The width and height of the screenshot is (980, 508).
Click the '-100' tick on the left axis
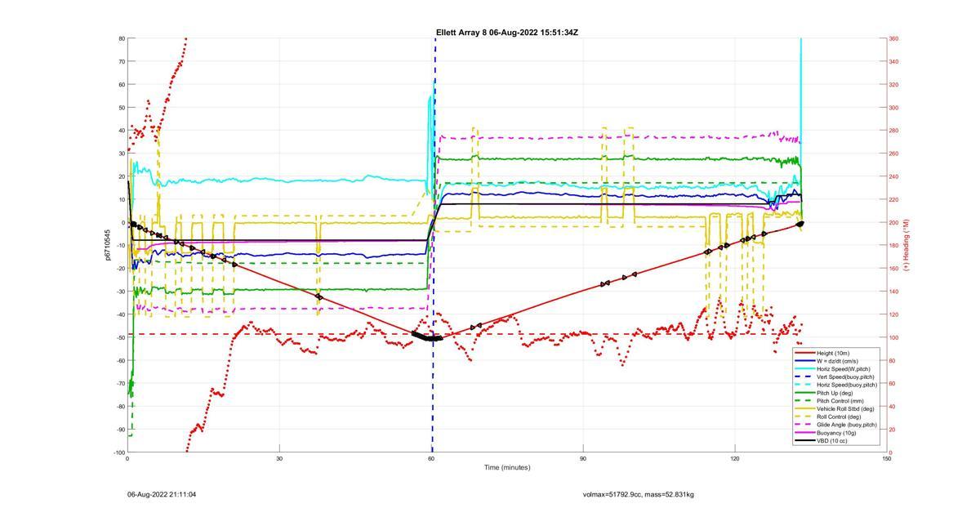[x=119, y=452]
